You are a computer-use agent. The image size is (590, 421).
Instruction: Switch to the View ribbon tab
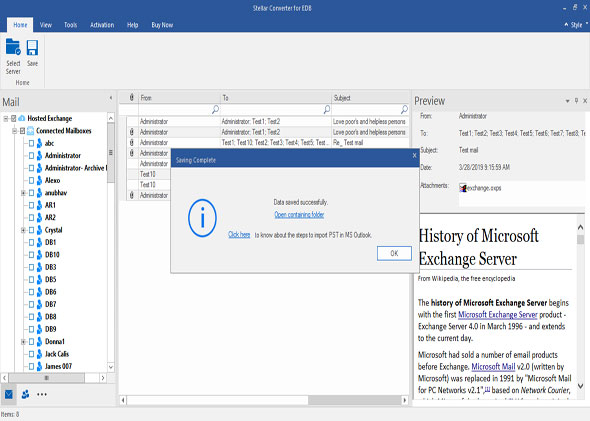46,25
